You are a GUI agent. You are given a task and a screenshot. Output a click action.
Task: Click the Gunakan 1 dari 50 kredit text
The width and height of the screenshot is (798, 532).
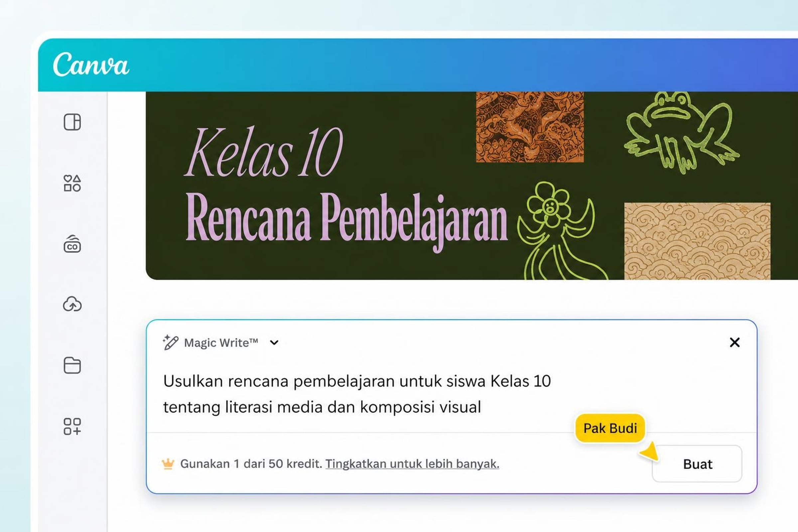pos(251,464)
